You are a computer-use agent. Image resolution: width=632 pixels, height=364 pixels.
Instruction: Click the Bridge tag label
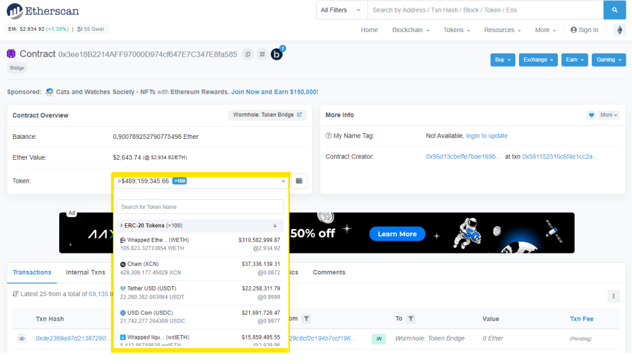pos(17,68)
